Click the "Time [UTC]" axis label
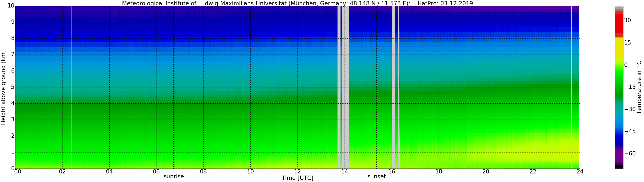 297,178
